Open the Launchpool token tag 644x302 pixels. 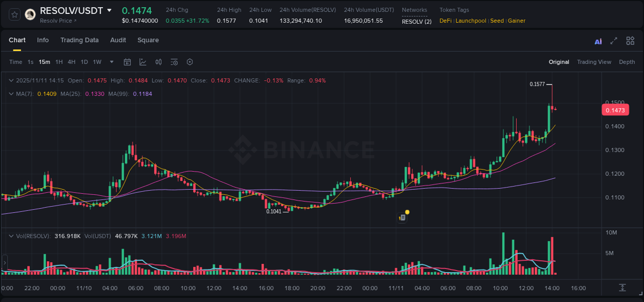tap(470, 21)
